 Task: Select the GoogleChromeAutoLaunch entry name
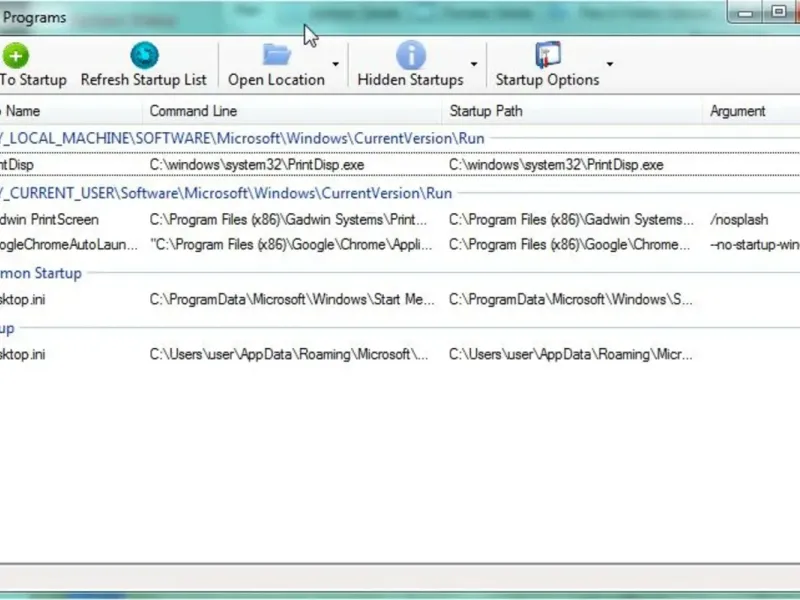(x=68, y=244)
